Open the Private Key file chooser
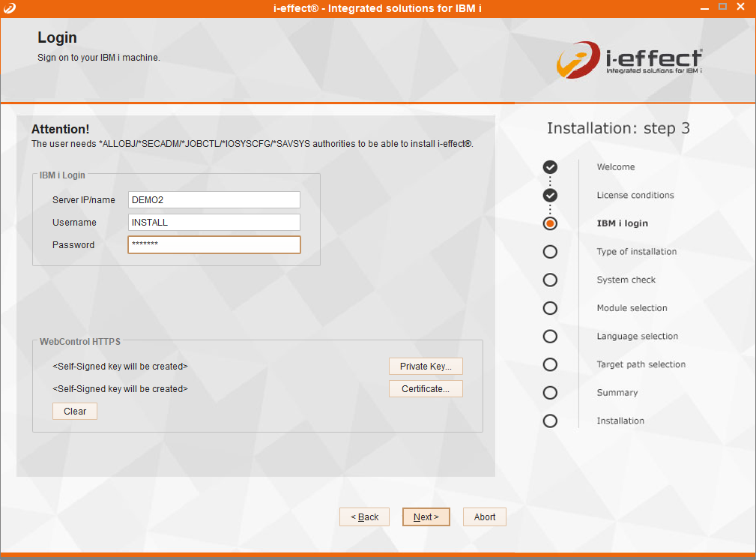Screen dimensions: 756x560 (x=426, y=367)
